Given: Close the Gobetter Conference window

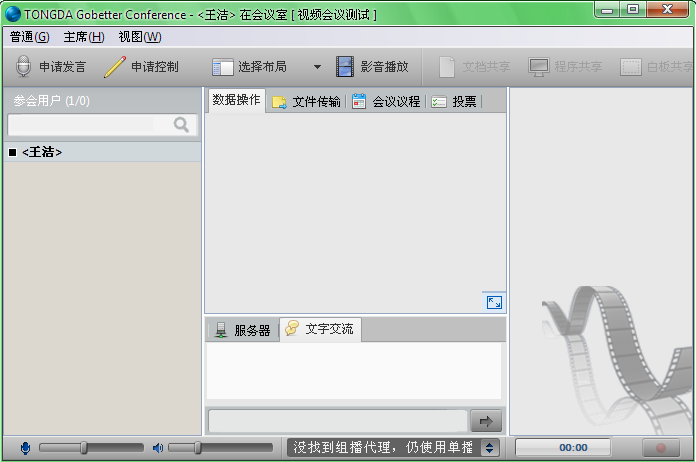Looking at the screenshot, I should coord(668,10).
